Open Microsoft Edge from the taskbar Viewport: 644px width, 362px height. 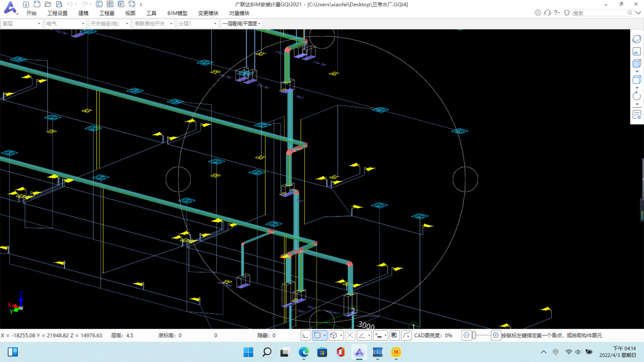(x=304, y=352)
